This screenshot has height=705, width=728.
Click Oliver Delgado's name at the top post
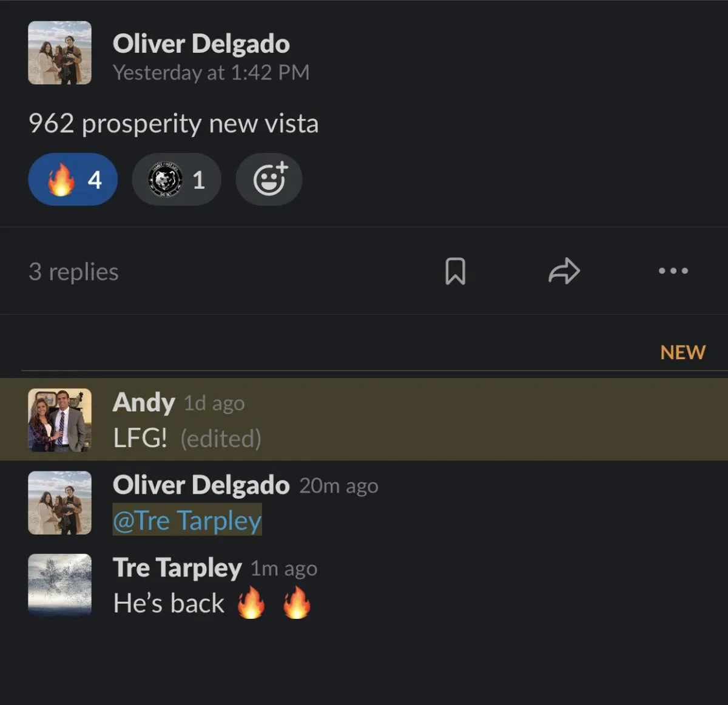point(201,44)
